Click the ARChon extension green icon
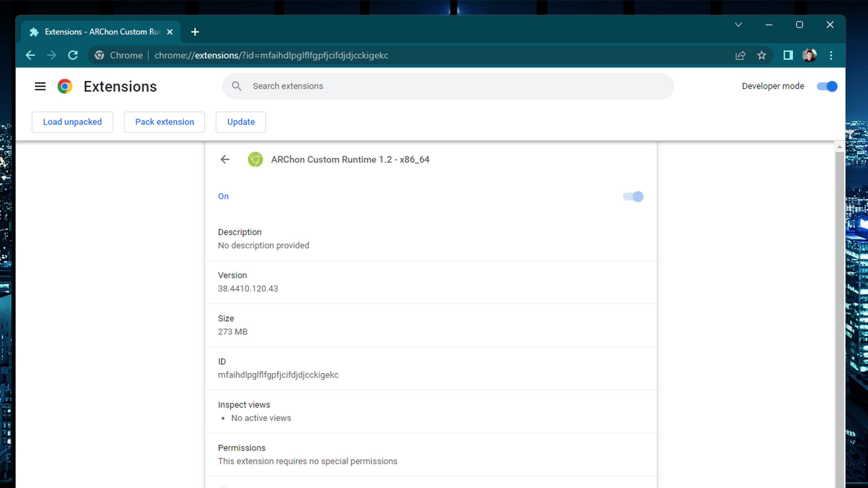 pos(255,160)
